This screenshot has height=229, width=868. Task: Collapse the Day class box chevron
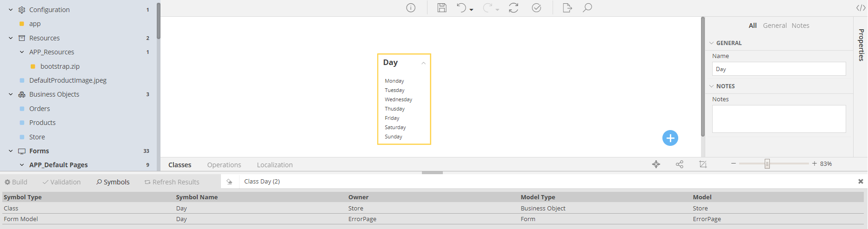click(423, 63)
